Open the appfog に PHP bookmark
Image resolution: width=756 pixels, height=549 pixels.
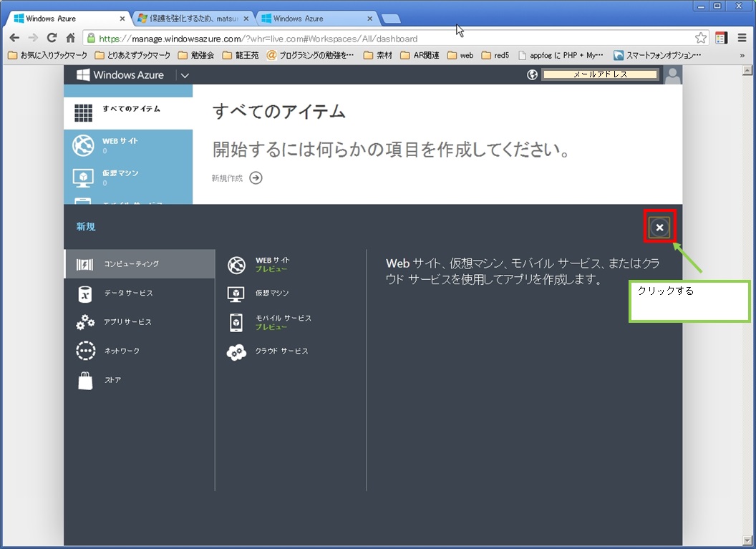click(x=561, y=55)
